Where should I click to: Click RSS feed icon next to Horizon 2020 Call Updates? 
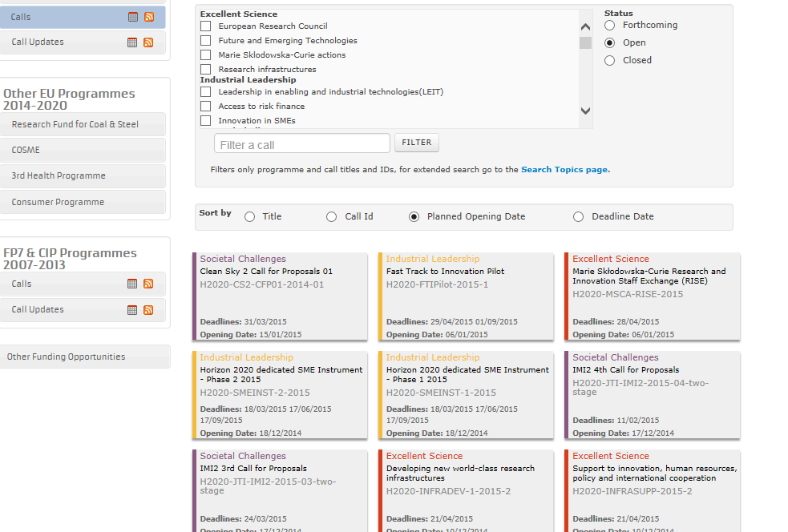click(148, 42)
